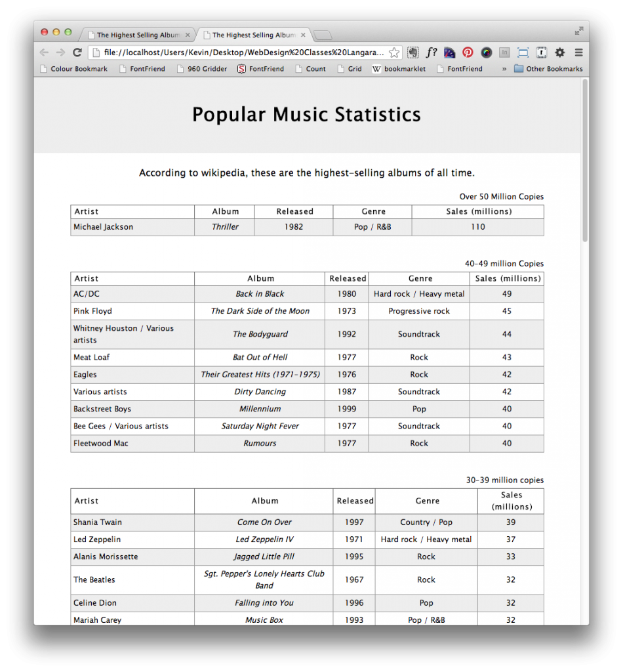
Task: Select the AC/DC artist cell
Action: pyautogui.click(x=132, y=294)
